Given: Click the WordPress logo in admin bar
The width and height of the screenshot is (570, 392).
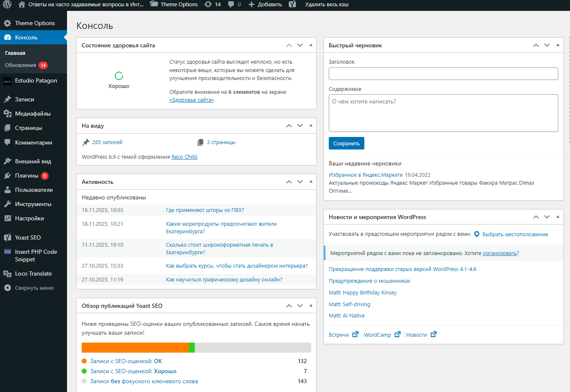Looking at the screenshot, I should click(x=7, y=5).
